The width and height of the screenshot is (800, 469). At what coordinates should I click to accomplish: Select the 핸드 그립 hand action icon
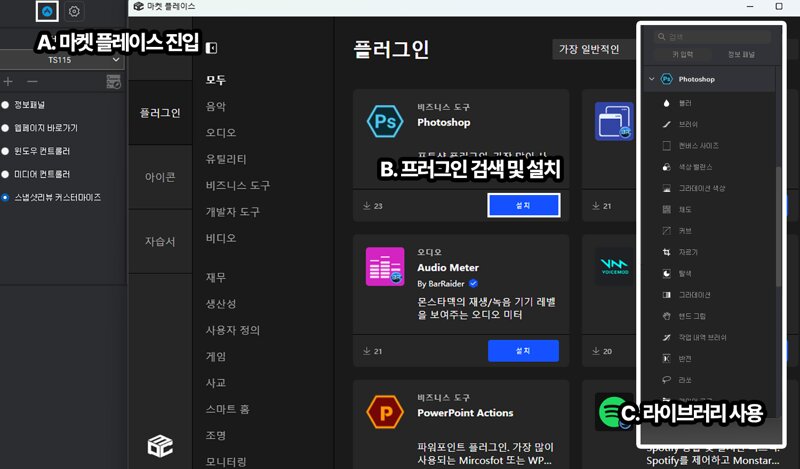click(666, 316)
